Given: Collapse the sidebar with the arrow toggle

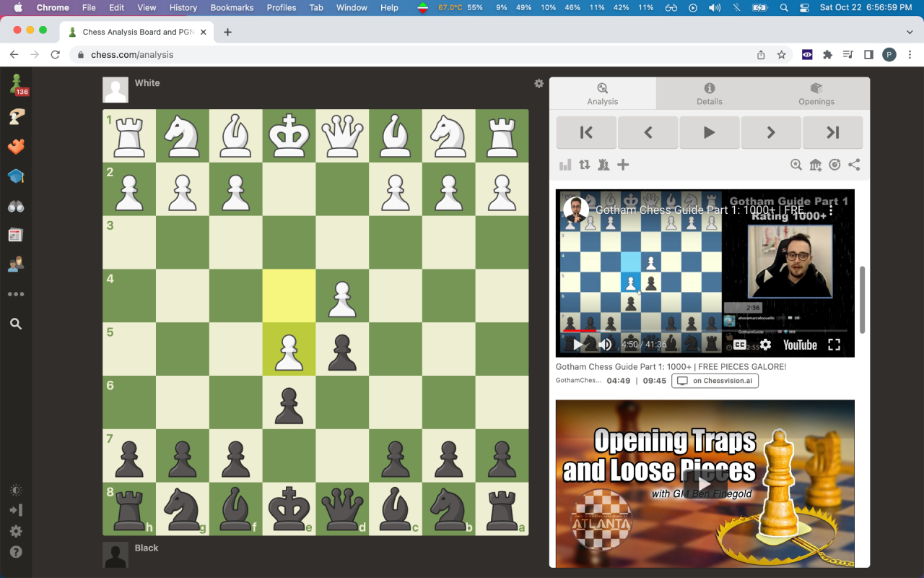Looking at the screenshot, I should pyautogui.click(x=16, y=510).
